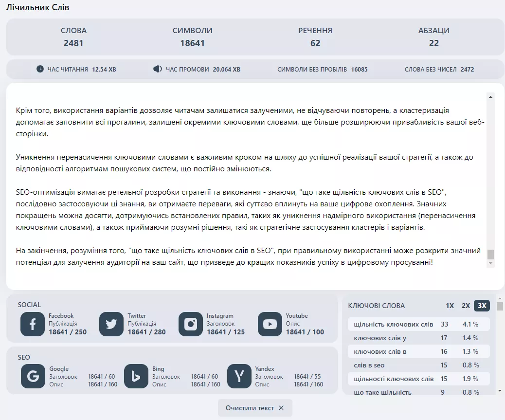Select the 'слів в seo' keyword row

tap(419, 365)
